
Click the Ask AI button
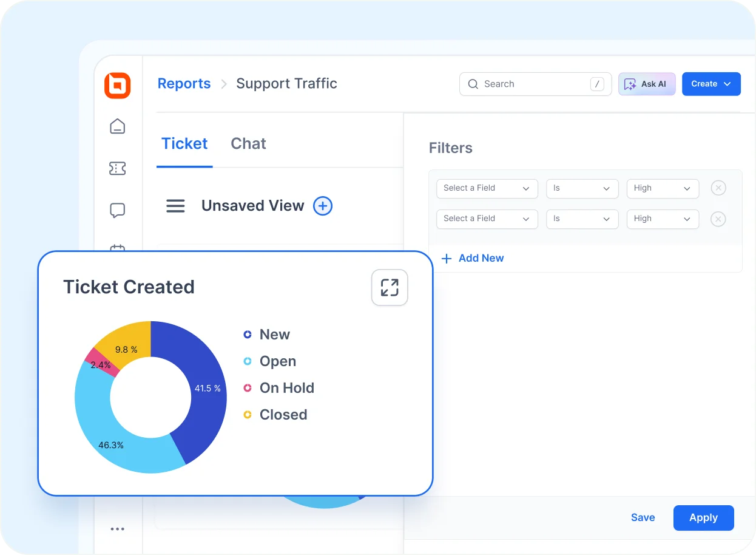[x=647, y=84]
